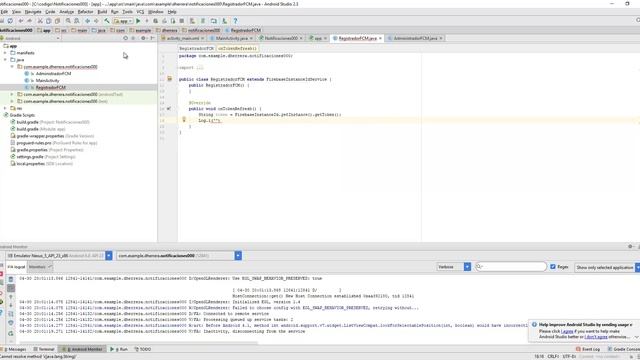Screen dimensions: 640x360
Task: Click the restart logcat icon
Action: pyautogui.click(x=11, y=333)
